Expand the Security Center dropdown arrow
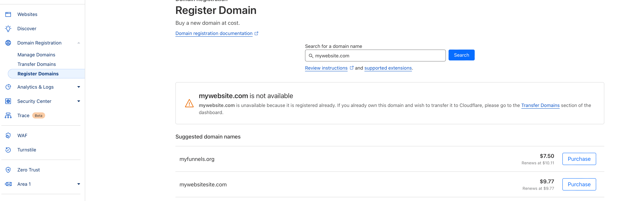This screenshot has width=644, height=201. (x=79, y=101)
